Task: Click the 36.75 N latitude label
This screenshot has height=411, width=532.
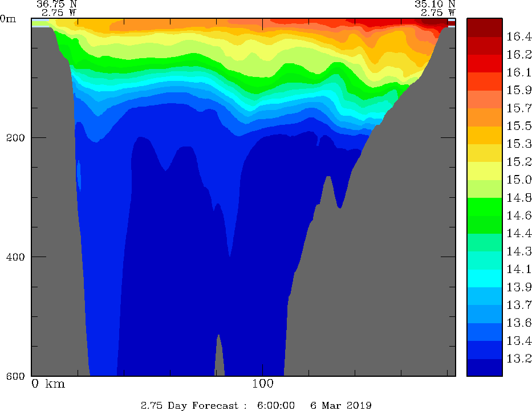Action: click(x=56, y=4)
